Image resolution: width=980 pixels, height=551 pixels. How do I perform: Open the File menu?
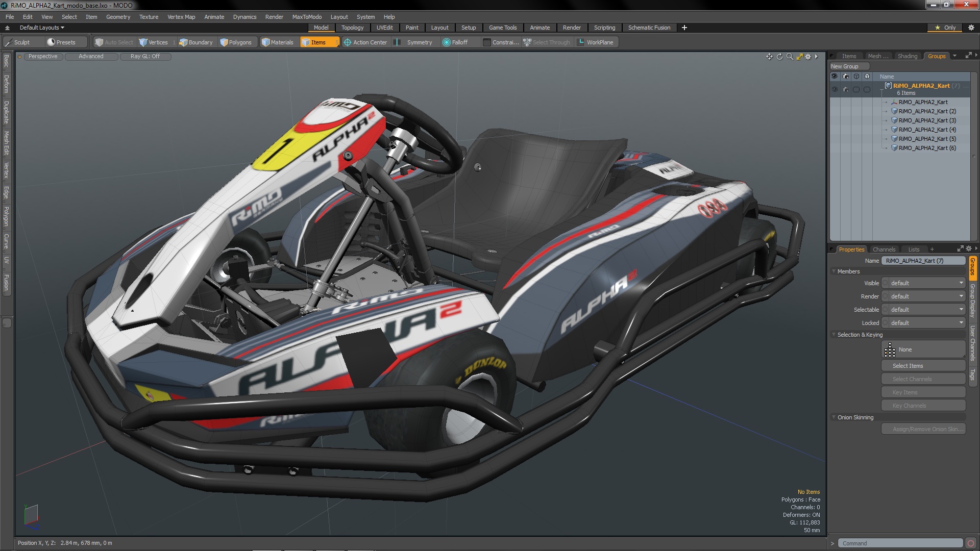(10, 17)
